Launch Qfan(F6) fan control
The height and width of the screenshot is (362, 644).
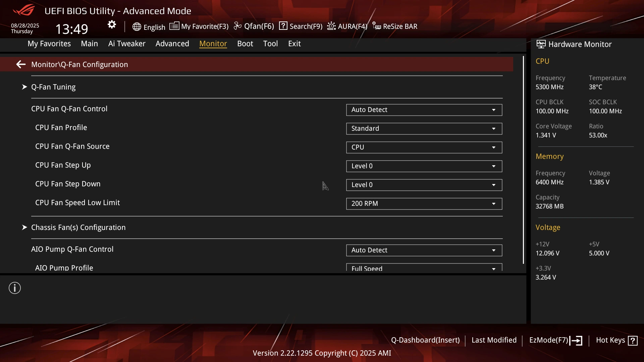pos(254,26)
